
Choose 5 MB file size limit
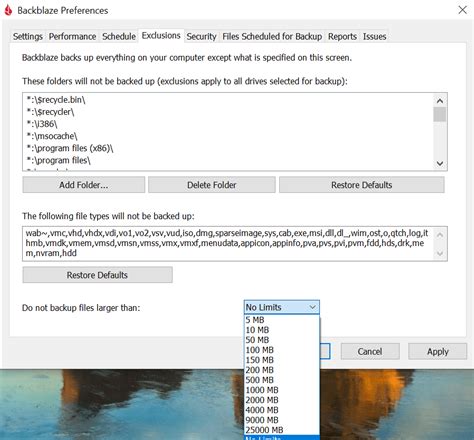(x=282, y=320)
